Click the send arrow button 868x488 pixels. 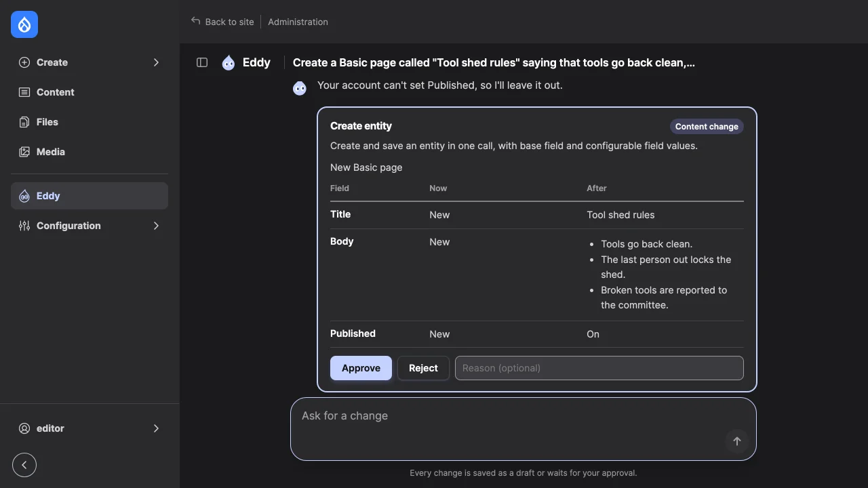coord(736,441)
